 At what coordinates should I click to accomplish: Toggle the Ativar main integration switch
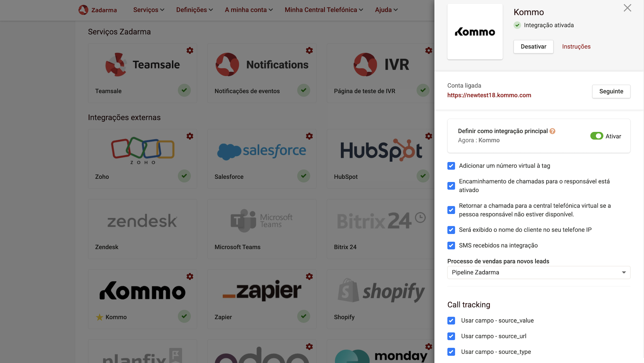click(596, 136)
